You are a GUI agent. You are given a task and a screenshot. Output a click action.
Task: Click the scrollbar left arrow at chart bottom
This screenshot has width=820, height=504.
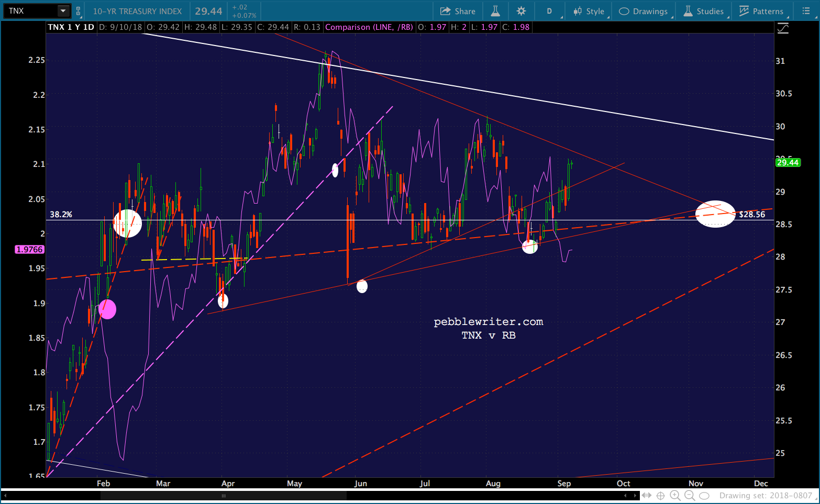point(6,496)
